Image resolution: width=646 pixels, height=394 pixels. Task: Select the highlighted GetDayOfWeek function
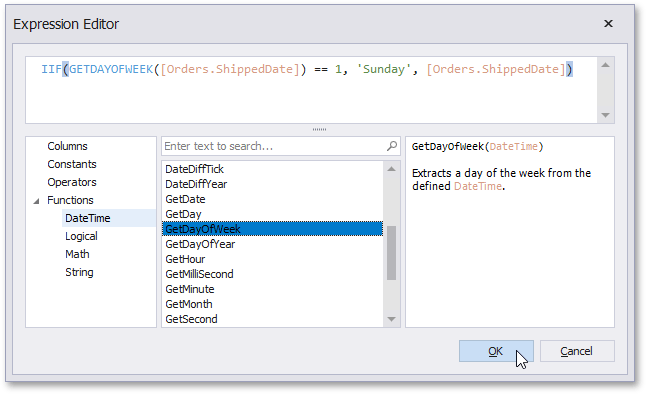pyautogui.click(x=272, y=229)
